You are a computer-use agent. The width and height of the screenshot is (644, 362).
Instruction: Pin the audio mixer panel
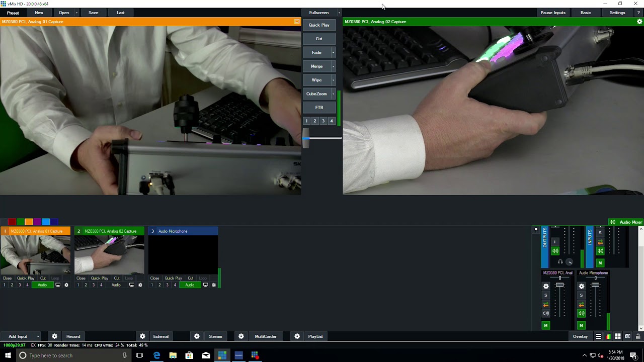[x=536, y=230]
